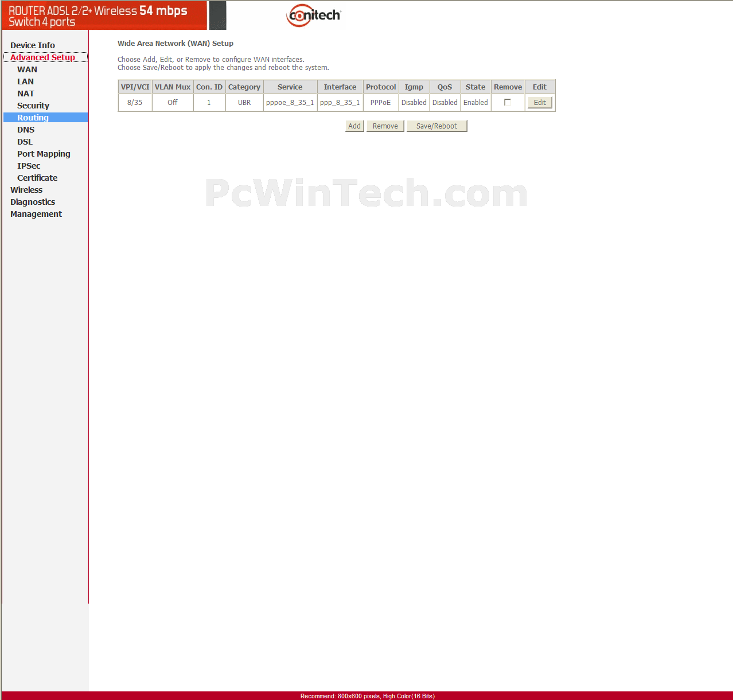Viewport: 733px width, 700px height.
Task: Click the Conitech logo
Action: point(314,15)
